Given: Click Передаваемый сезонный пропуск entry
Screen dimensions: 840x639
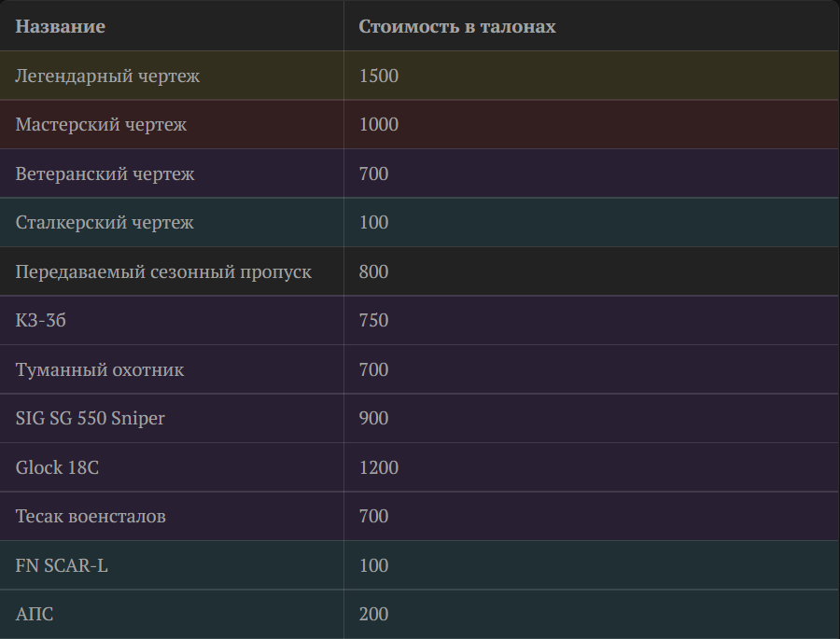Looking at the screenshot, I should click(x=163, y=271).
